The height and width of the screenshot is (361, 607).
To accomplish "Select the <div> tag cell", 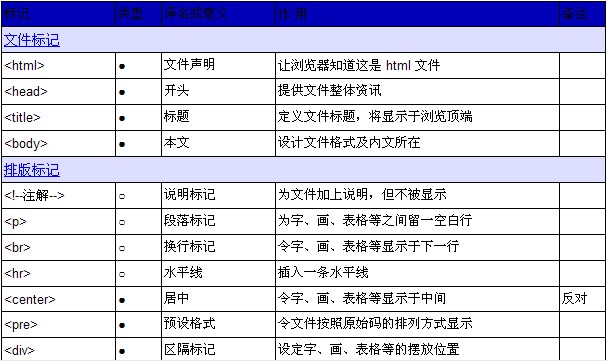I will click(x=58, y=349).
